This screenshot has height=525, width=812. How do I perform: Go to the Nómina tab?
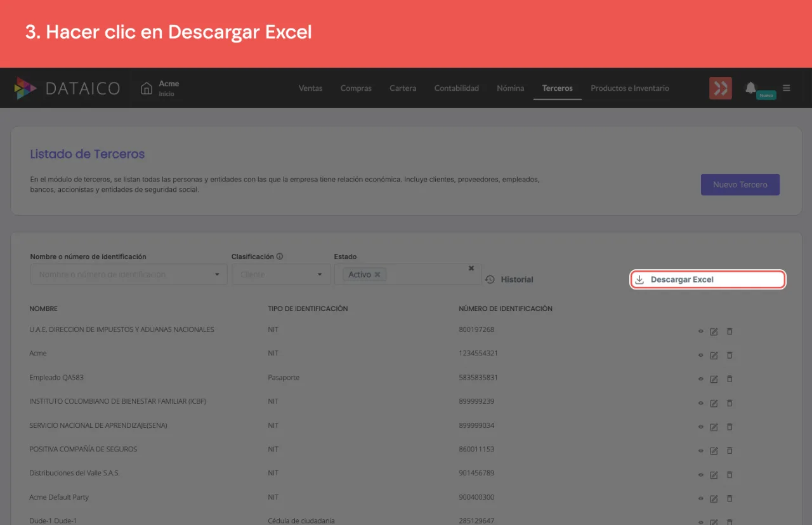coord(511,88)
